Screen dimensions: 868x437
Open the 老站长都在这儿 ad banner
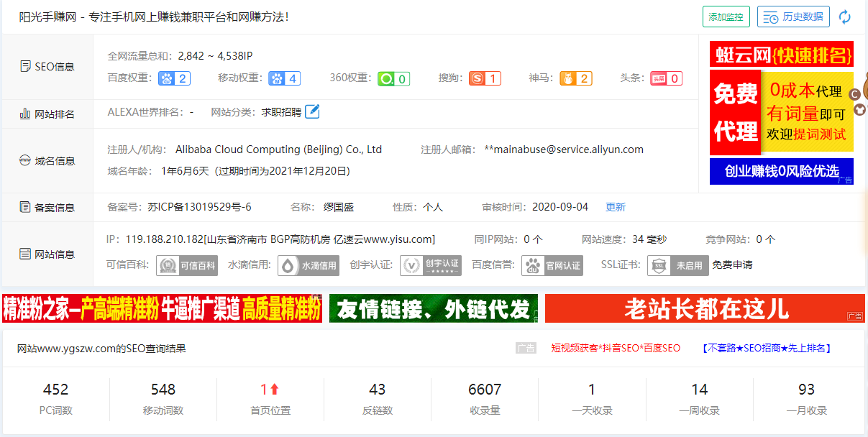pos(705,308)
